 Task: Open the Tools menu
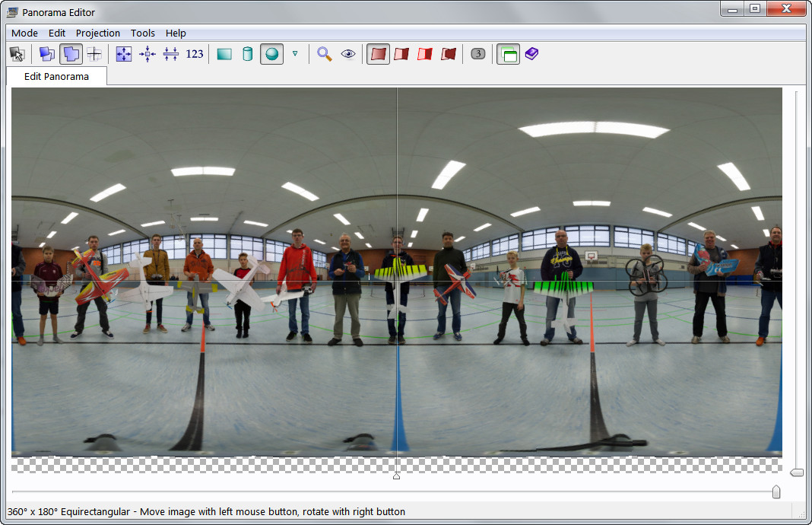[142, 33]
